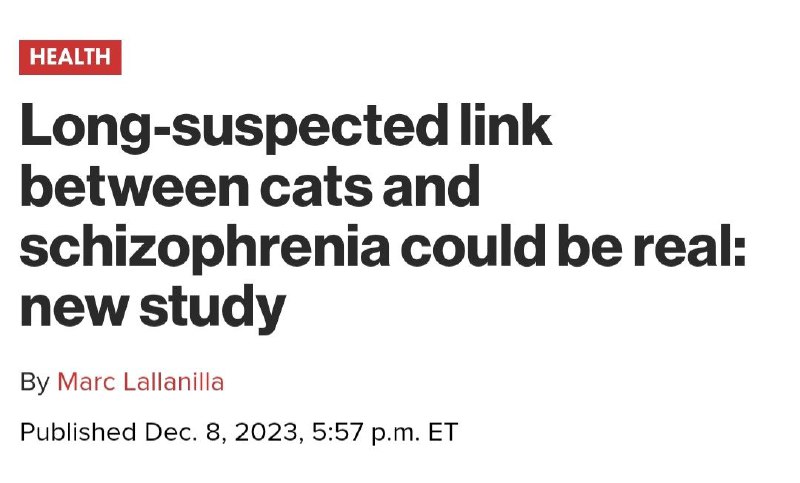Click the "Dec. 8, 2023" publication date
The image size is (800, 483).
pos(221,433)
